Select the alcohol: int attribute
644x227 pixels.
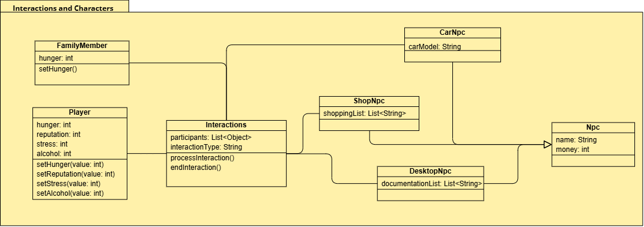point(54,154)
